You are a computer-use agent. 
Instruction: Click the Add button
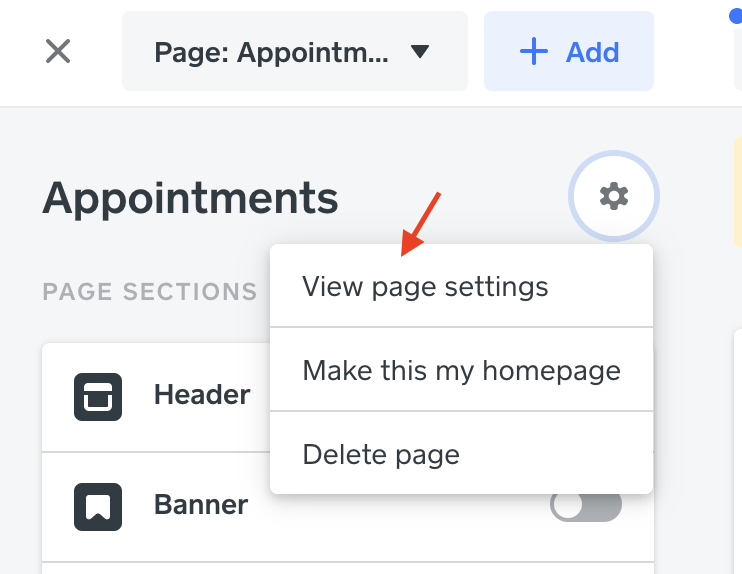(x=569, y=51)
